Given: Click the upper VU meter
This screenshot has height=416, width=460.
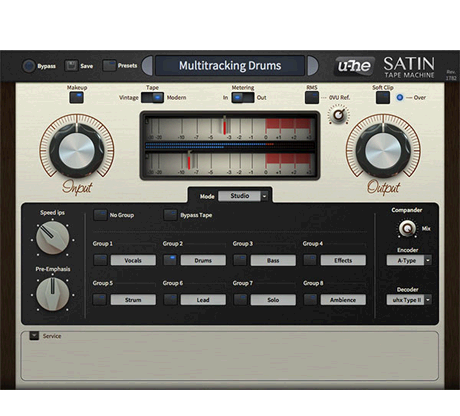Looking at the screenshot, I should (x=230, y=128).
